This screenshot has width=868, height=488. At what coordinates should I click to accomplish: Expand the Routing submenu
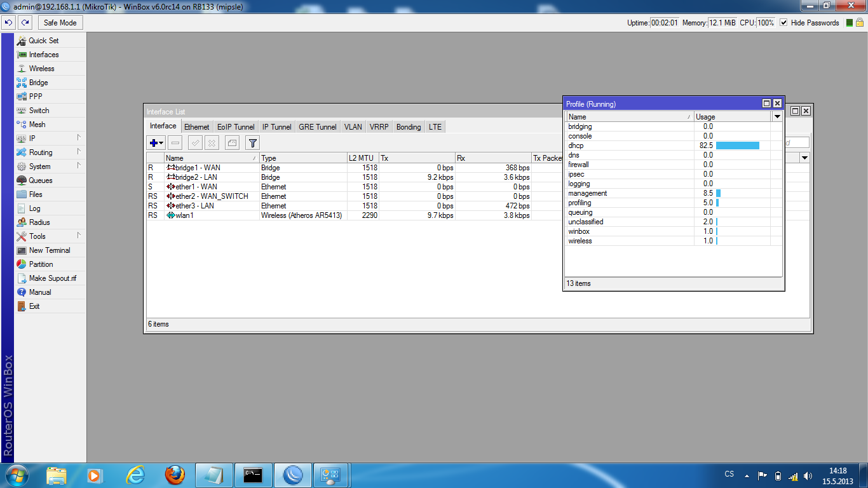(50, 152)
